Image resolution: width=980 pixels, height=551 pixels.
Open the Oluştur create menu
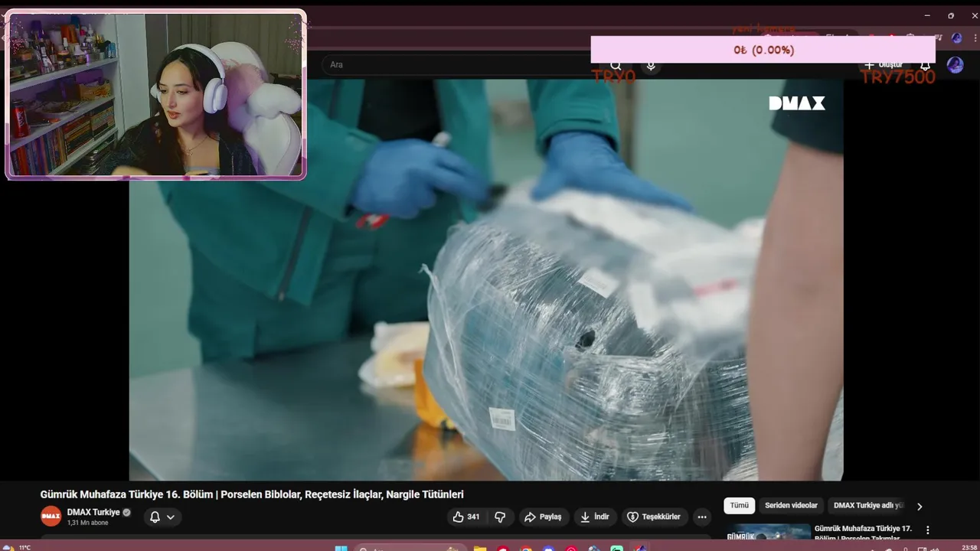click(x=884, y=65)
